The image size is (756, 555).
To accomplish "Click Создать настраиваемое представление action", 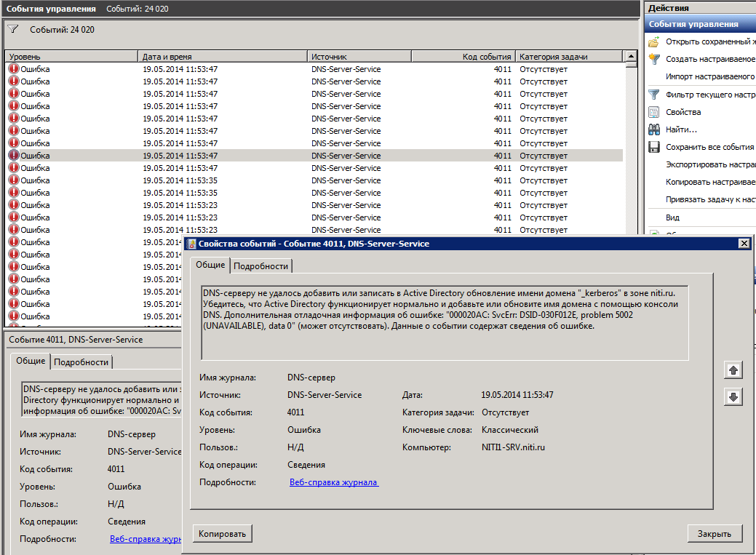I will [711, 60].
